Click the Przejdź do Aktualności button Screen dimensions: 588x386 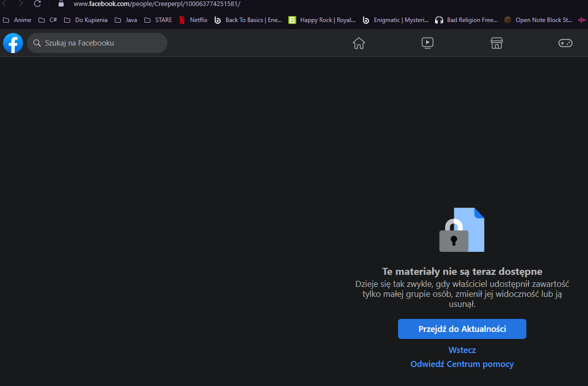tap(462, 329)
